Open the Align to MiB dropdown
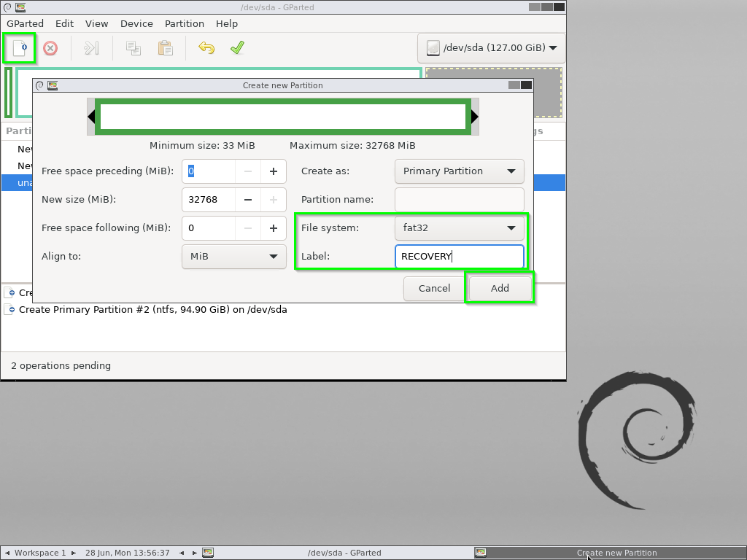 click(234, 256)
